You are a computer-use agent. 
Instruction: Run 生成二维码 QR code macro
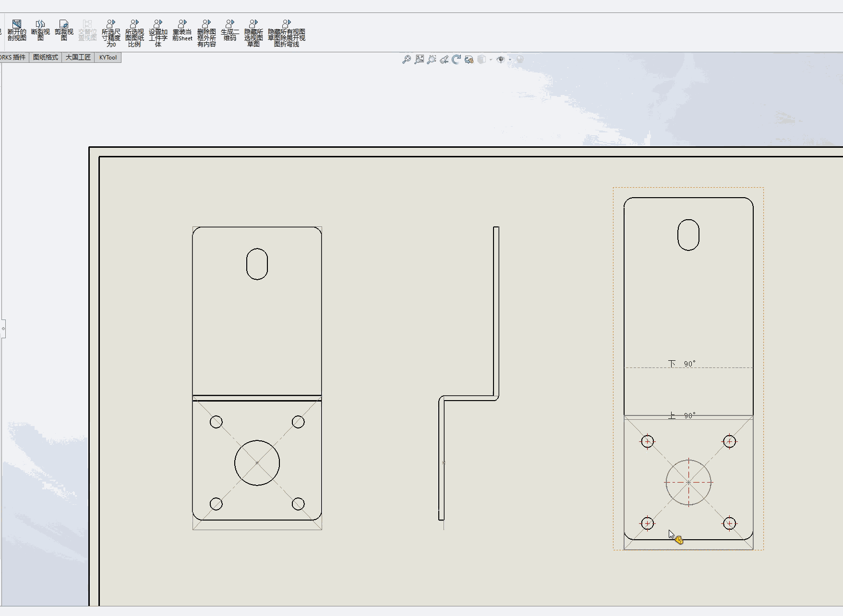click(230, 30)
